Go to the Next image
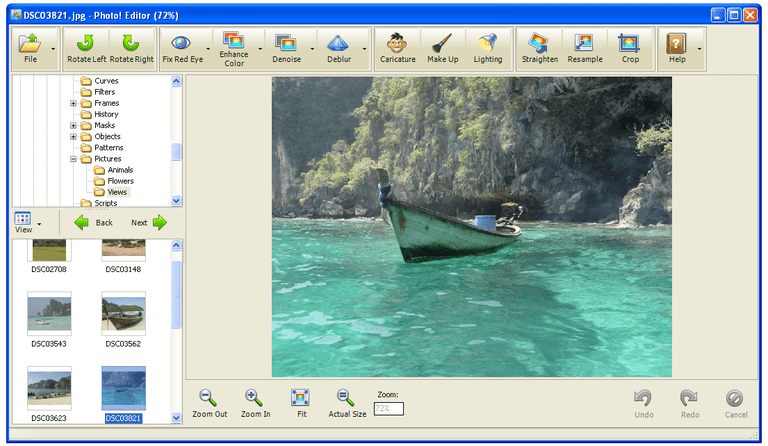 [149, 223]
